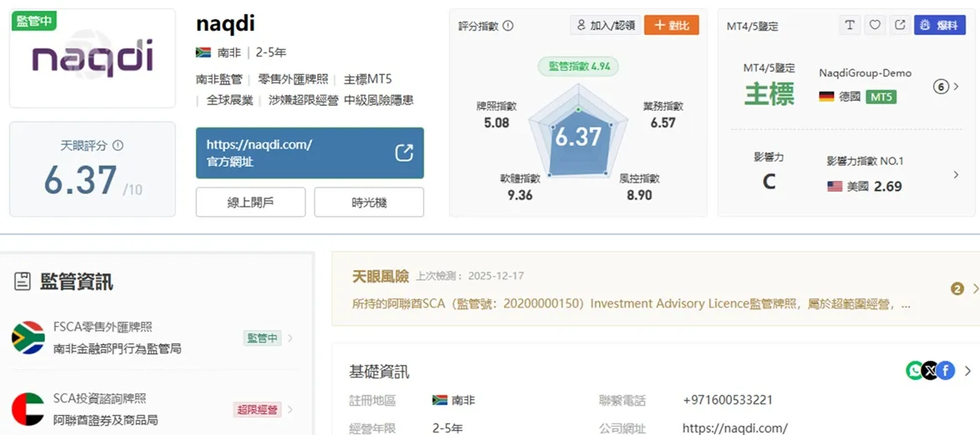Expand the 天眼風險 banner arrow
Image resolution: width=980 pixels, height=435 pixels.
pyautogui.click(x=975, y=288)
